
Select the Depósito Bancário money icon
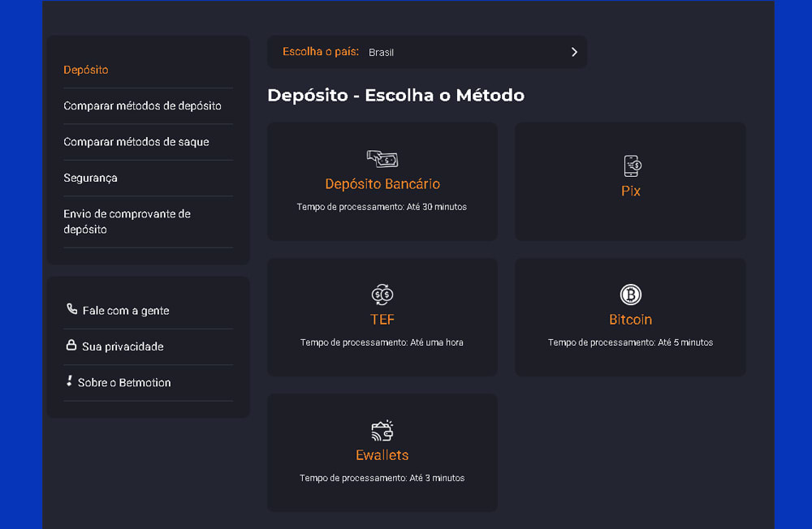tap(382, 158)
